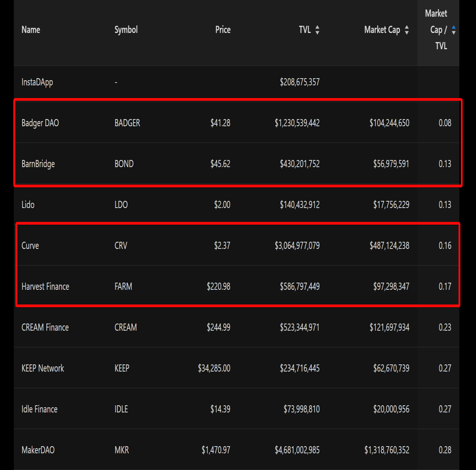The image size is (476, 470).
Task: Click Curve TVL value $3,064,977,079
Action: tap(297, 246)
